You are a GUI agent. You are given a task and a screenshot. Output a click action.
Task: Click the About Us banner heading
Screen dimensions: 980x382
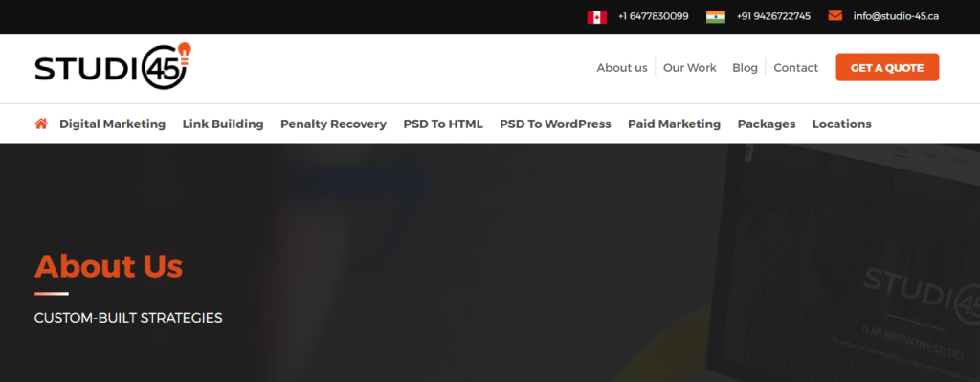pos(109,266)
